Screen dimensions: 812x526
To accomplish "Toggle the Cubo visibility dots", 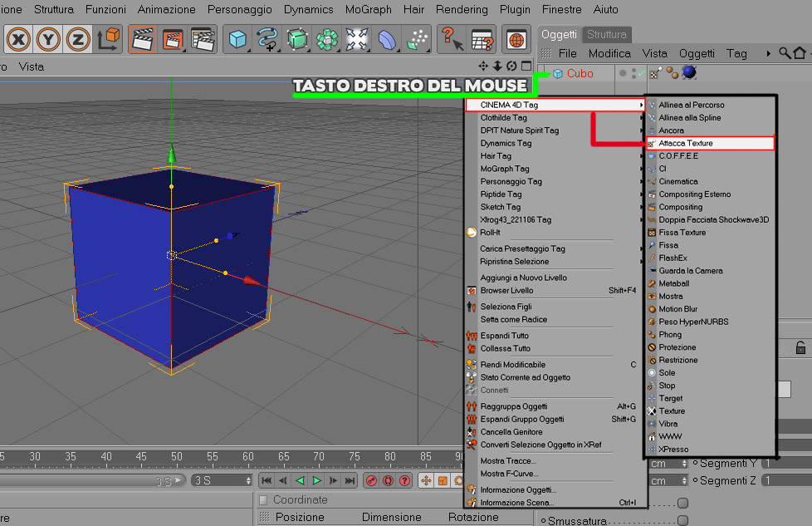I will click(x=634, y=73).
